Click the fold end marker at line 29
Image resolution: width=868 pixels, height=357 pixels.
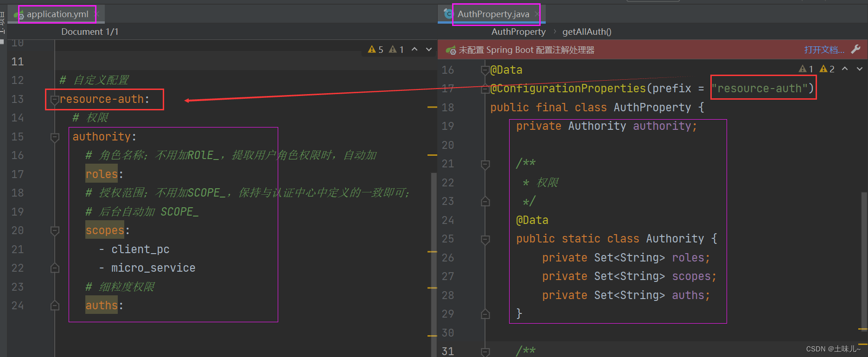(485, 314)
